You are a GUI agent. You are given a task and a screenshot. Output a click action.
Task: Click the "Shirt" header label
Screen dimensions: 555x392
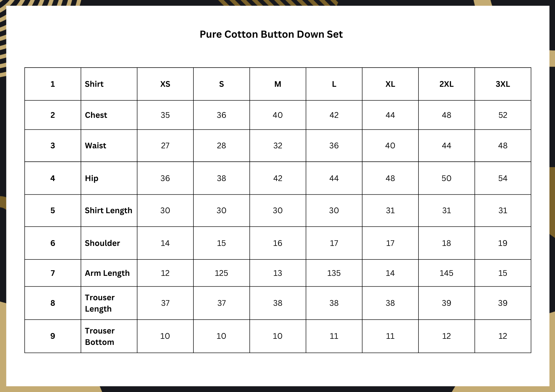click(94, 84)
